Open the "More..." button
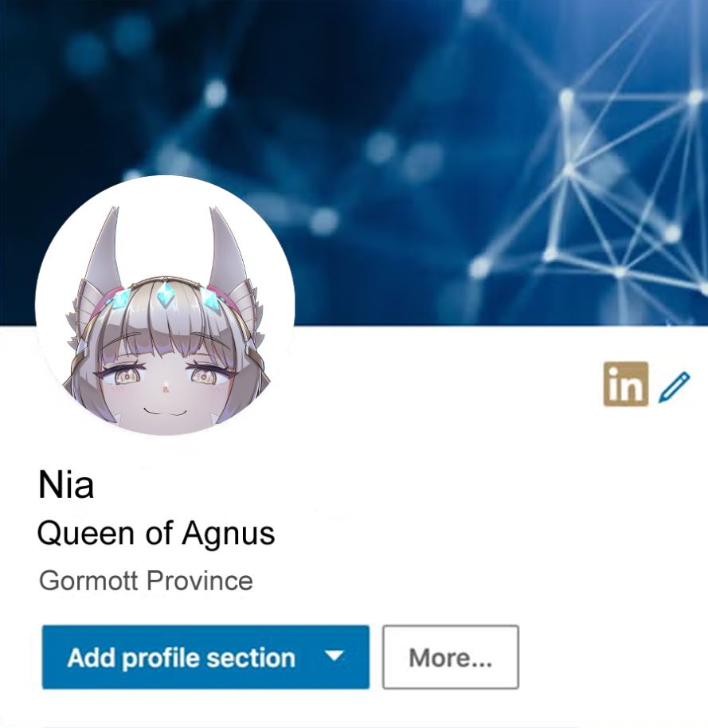708x728 pixels. 450,657
